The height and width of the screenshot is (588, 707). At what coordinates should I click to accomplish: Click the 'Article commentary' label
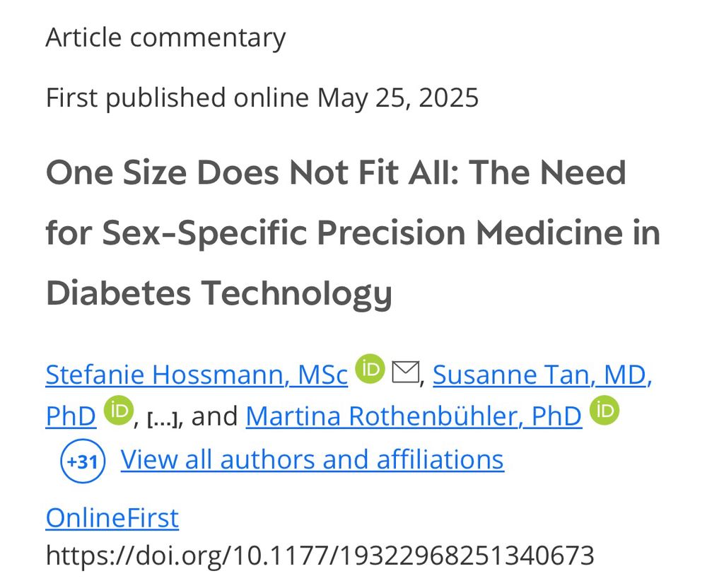tap(165, 37)
